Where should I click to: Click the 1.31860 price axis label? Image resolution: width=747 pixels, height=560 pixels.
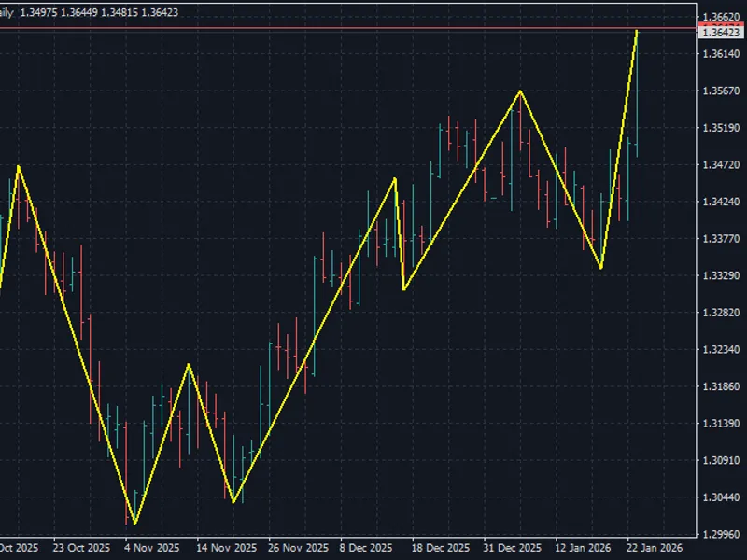721,386
